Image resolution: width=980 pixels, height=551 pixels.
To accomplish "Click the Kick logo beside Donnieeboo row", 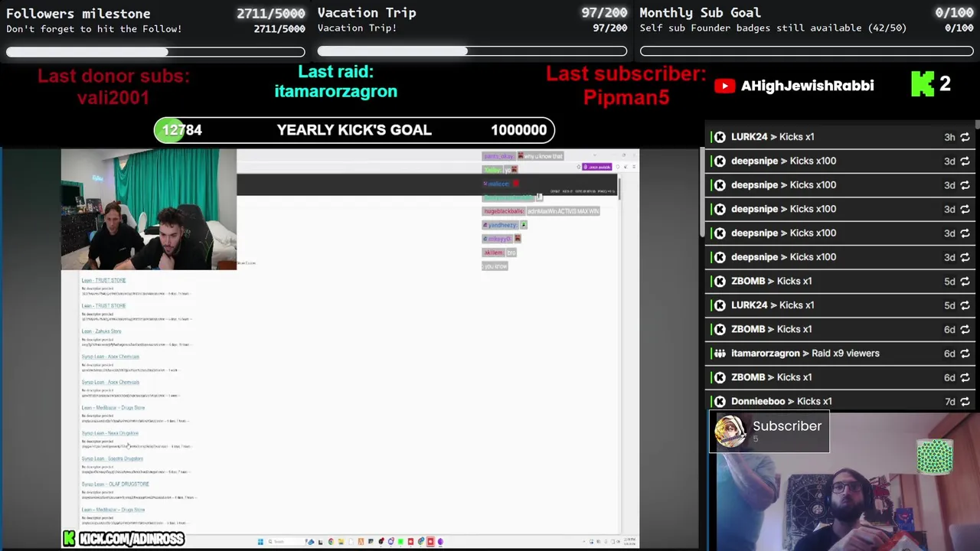I will [720, 401].
